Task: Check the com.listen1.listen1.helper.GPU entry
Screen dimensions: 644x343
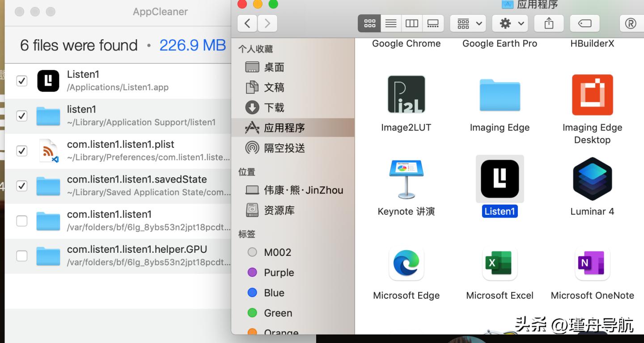Action: [x=21, y=255]
